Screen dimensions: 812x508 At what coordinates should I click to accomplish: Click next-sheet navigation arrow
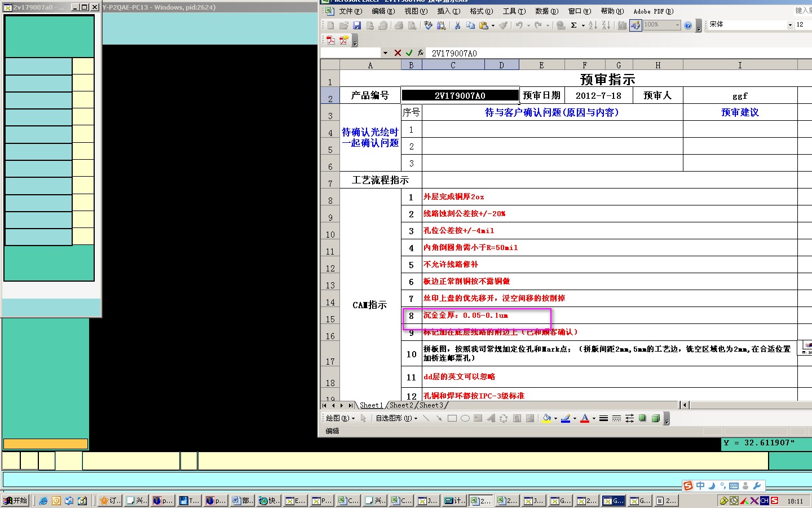pyautogui.click(x=342, y=405)
